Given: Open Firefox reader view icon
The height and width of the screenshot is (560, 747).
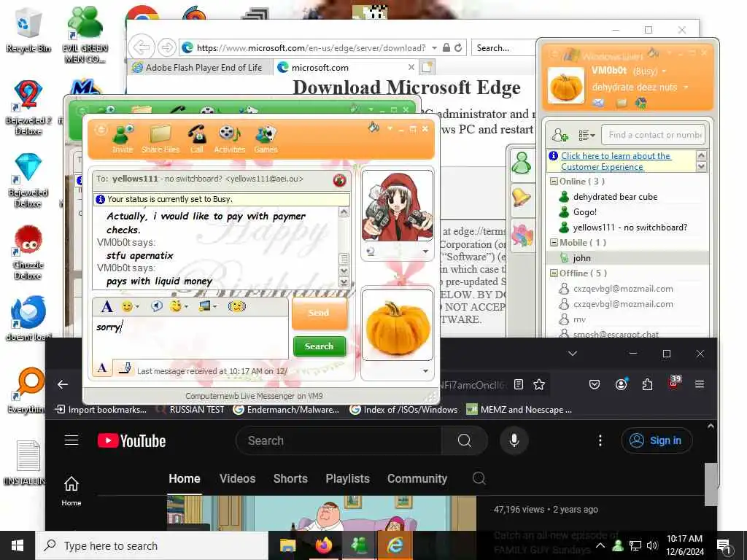Looking at the screenshot, I should [x=519, y=384].
